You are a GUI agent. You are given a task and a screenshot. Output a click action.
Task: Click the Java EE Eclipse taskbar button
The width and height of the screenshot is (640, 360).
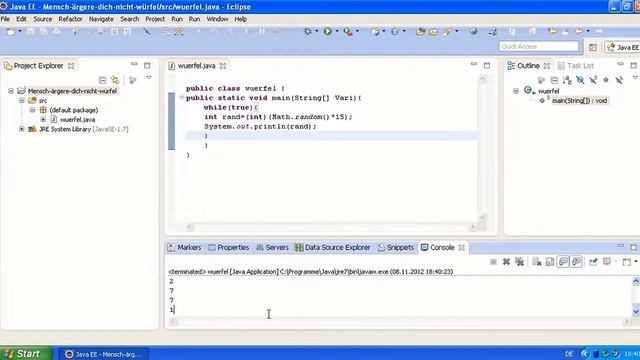[x=104, y=354]
